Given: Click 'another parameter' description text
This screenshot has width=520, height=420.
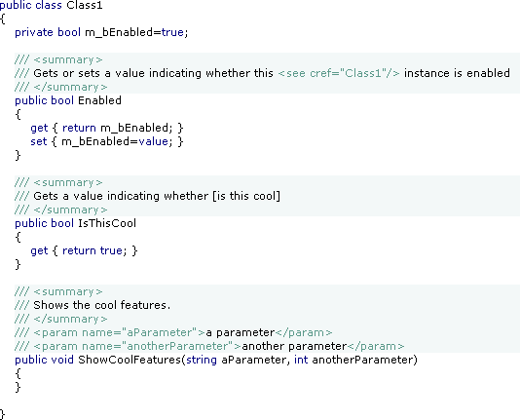Looking at the screenshot, I should coord(294,346).
